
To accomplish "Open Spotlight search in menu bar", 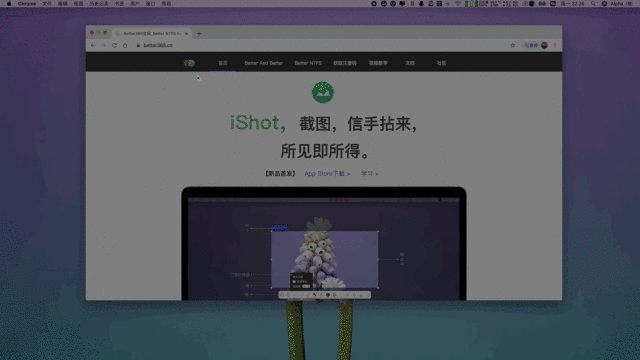I will [593, 4].
